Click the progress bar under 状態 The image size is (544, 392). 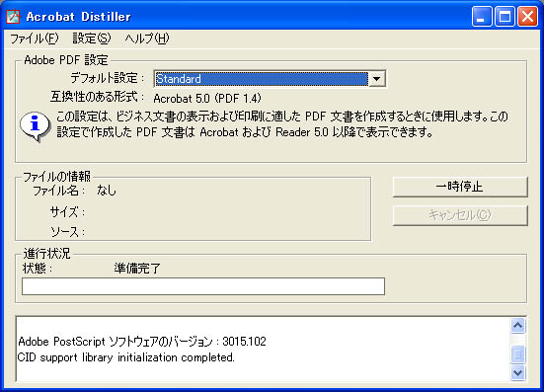pos(203,286)
